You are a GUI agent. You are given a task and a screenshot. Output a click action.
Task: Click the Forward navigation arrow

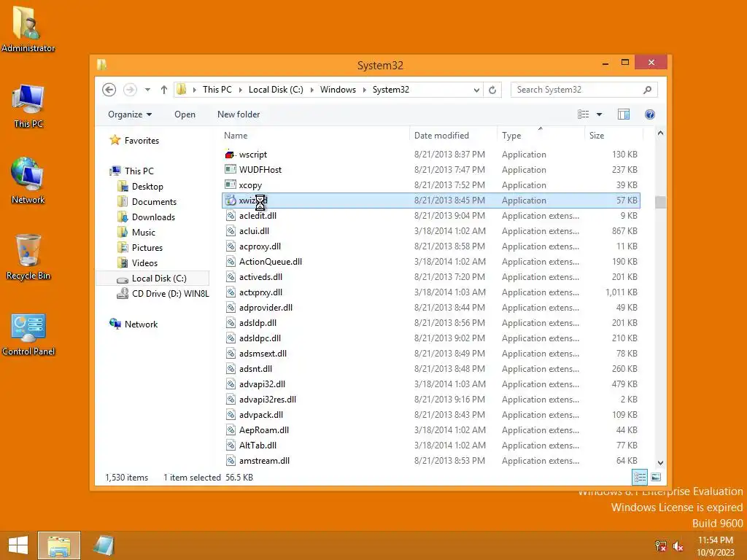pos(130,90)
